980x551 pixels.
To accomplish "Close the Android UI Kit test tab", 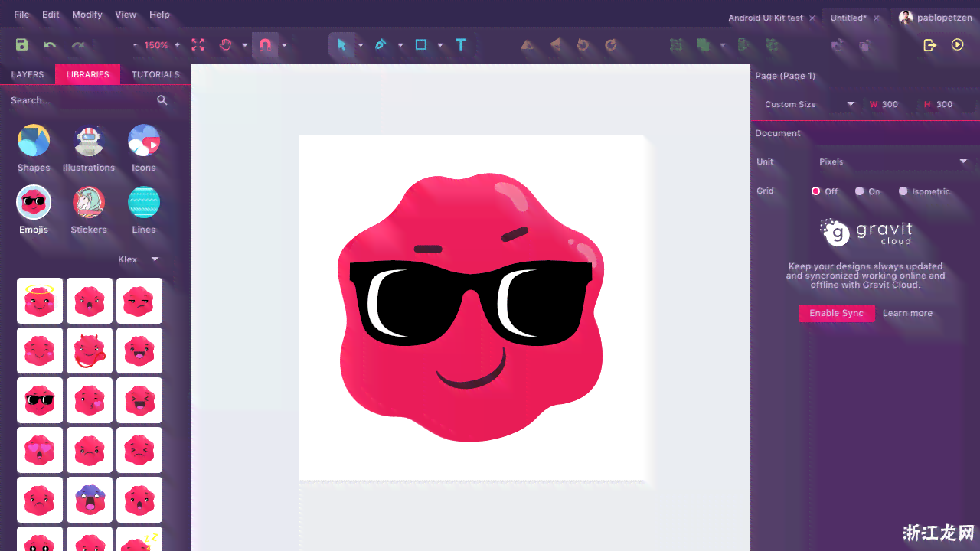I will [x=812, y=18].
